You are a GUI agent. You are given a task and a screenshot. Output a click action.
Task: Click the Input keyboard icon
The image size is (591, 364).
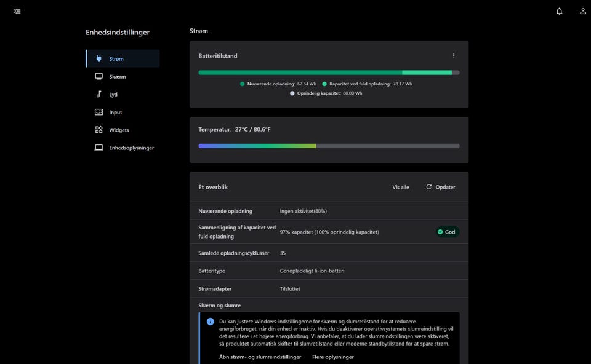(98, 113)
